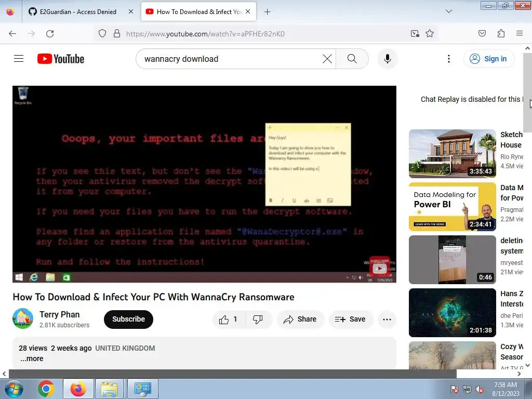Open Sketch House video thumbnail

tap(453, 154)
